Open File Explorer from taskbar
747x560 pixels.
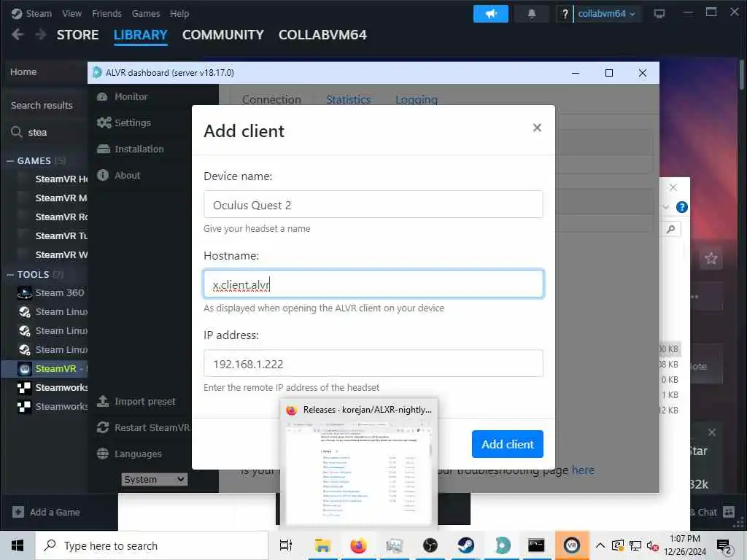322,545
